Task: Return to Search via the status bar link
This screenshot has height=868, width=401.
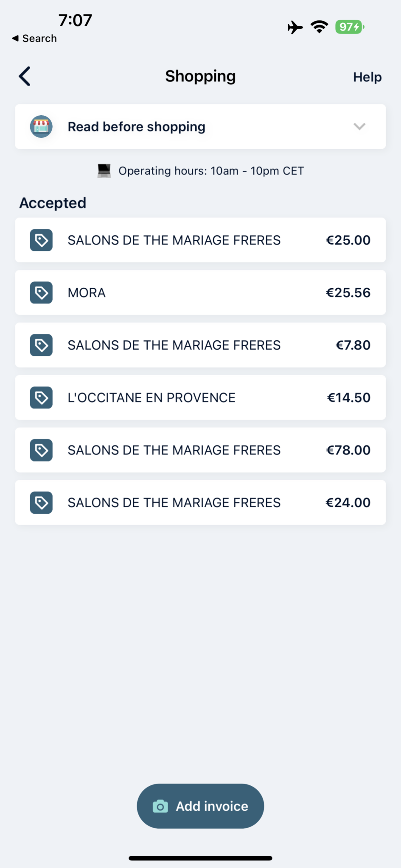Action: (35, 39)
